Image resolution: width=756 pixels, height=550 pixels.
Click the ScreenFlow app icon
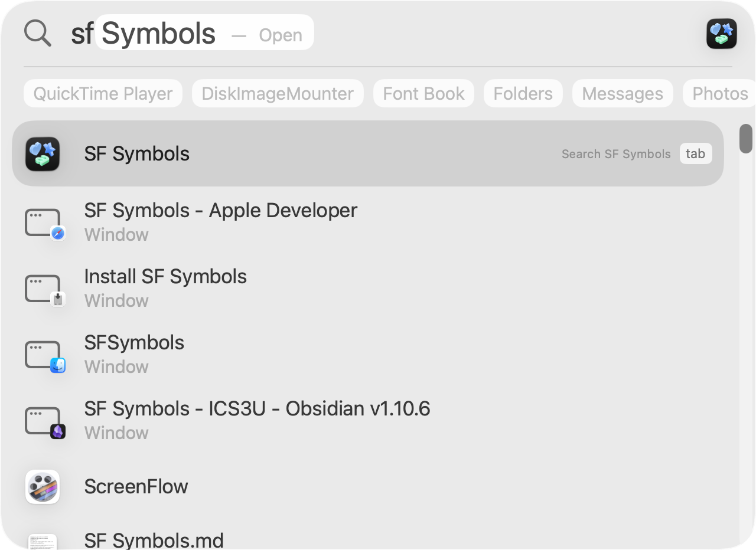[x=43, y=487]
